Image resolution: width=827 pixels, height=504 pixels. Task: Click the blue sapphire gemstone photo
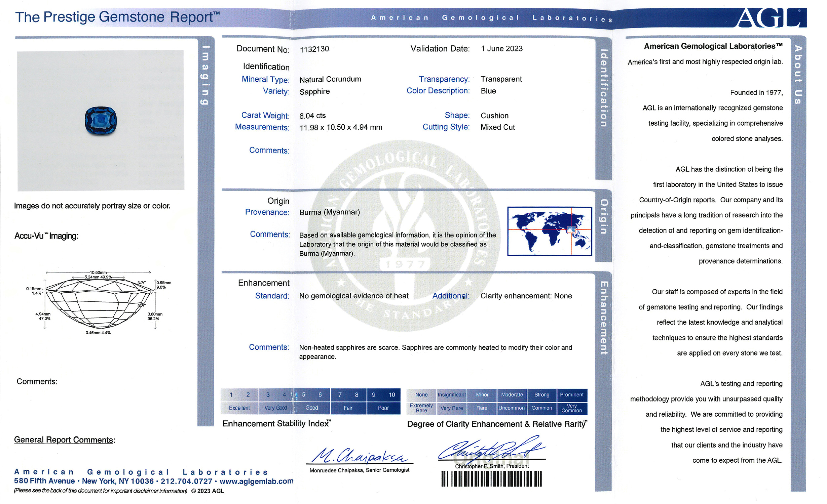point(101,121)
